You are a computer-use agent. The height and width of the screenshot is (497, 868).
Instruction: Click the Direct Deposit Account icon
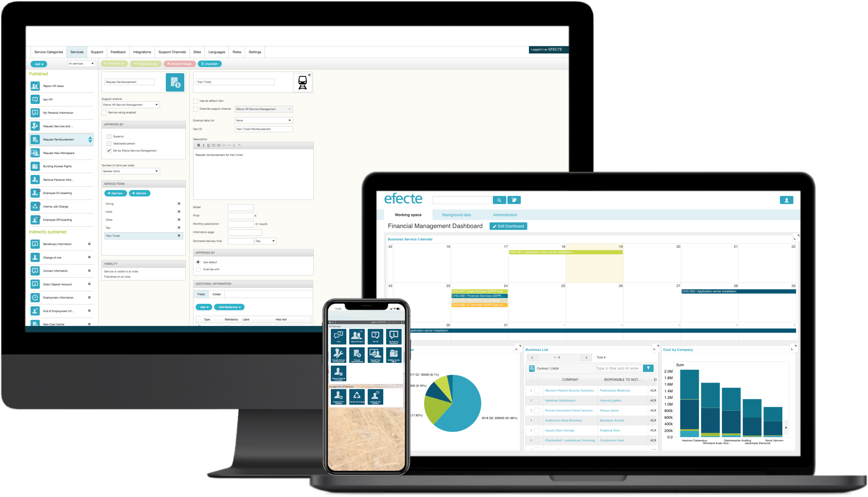pos(35,284)
